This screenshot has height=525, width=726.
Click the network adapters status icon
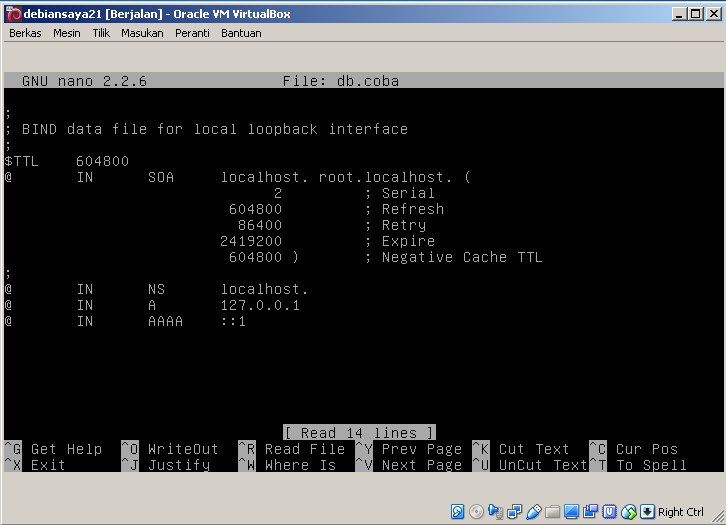(514, 512)
